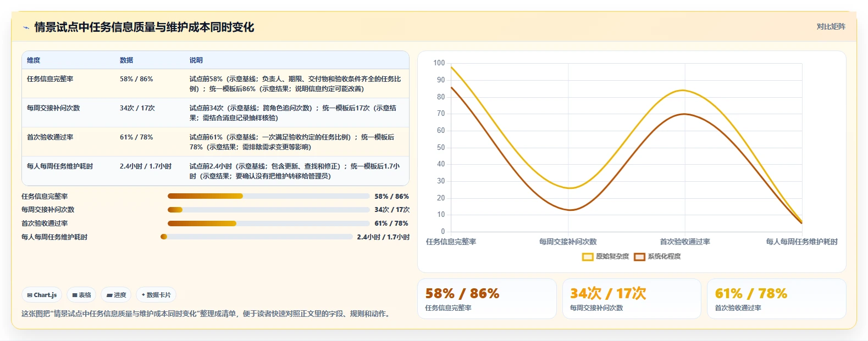Screen dimensions: 868x341
Task: Click the progress value 34次 / 17次
Action: (392, 210)
